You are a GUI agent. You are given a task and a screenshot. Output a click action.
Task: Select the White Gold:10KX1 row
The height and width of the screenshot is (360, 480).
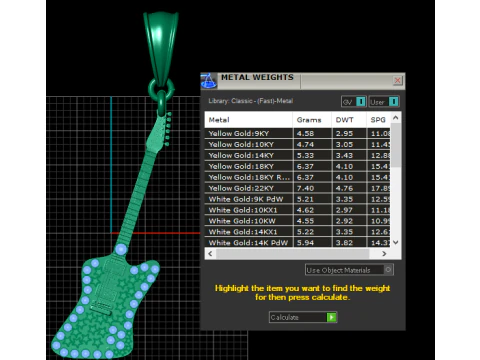(x=297, y=210)
